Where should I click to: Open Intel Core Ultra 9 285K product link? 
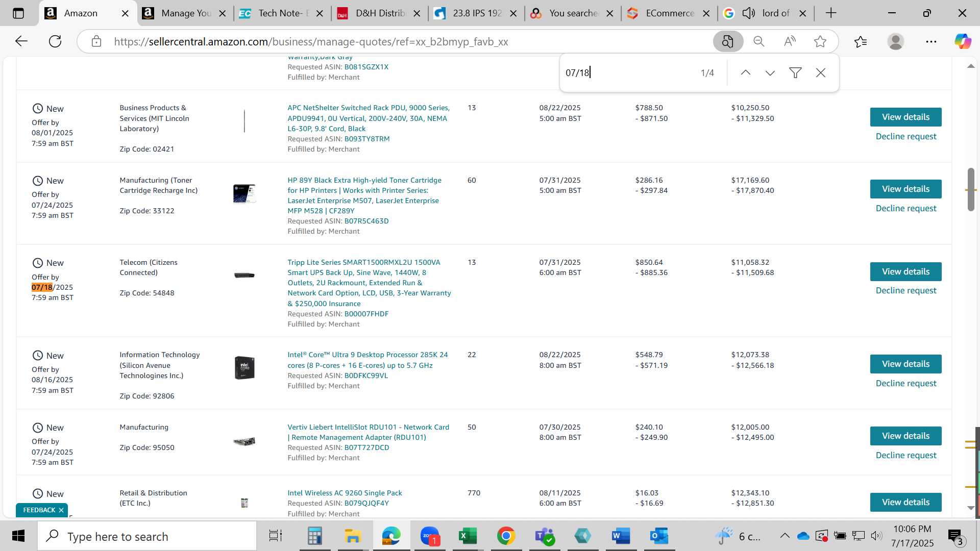[367, 360]
